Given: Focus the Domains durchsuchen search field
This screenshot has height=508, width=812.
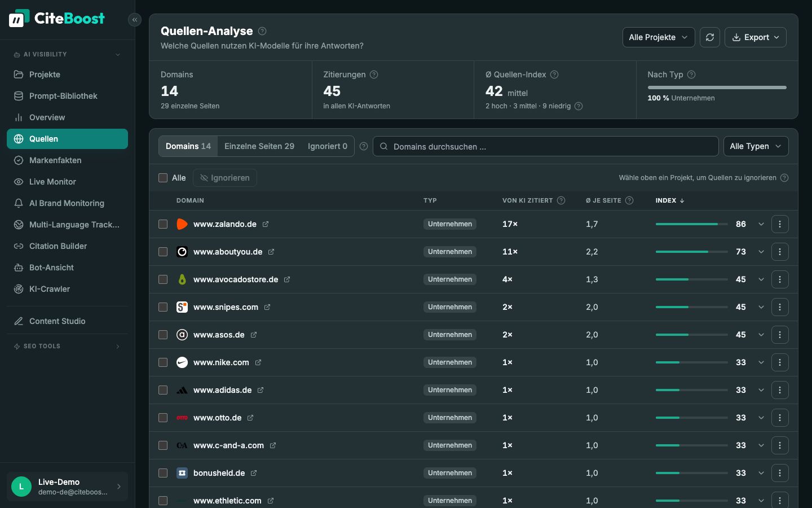Looking at the screenshot, I should tap(546, 146).
